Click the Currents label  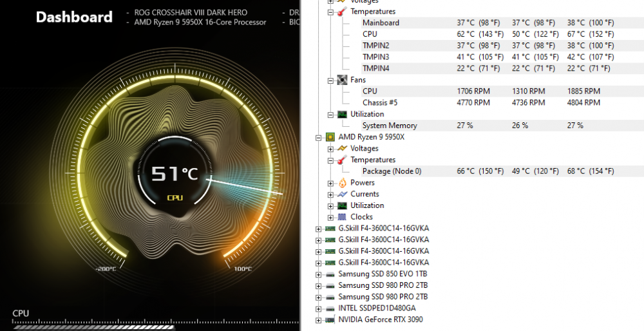point(365,194)
